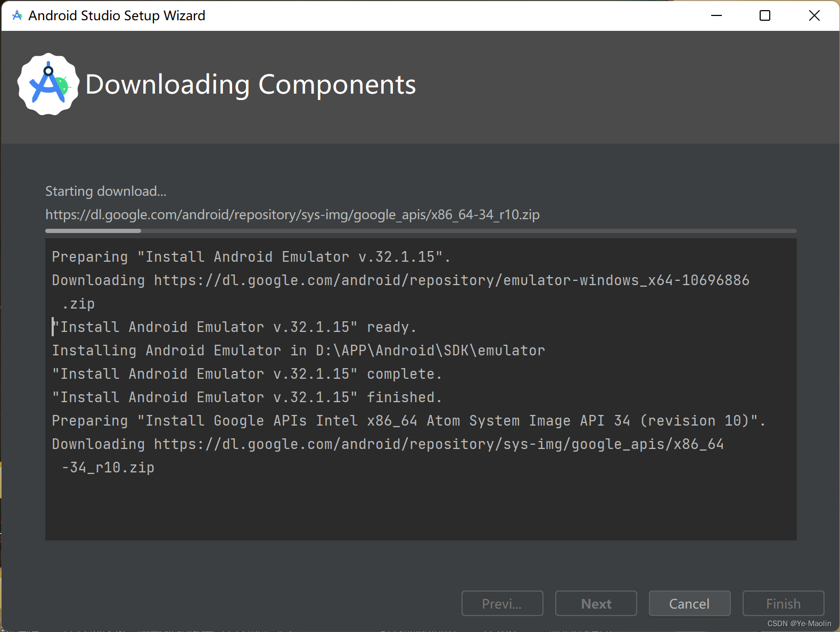This screenshot has width=840, height=632.
Task: Click log line "Installing Android Emulator in D:\APP\Android\SDK\emulator"
Action: coord(298,351)
